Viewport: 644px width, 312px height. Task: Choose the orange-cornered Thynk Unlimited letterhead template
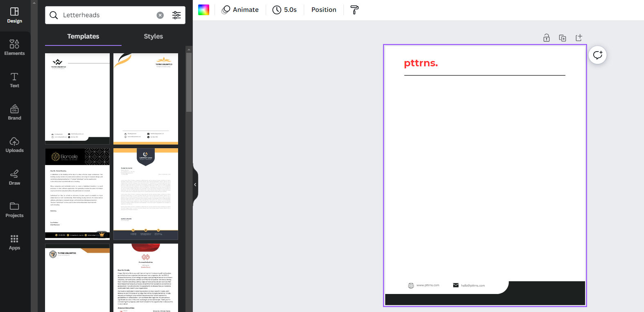pyautogui.click(x=77, y=278)
